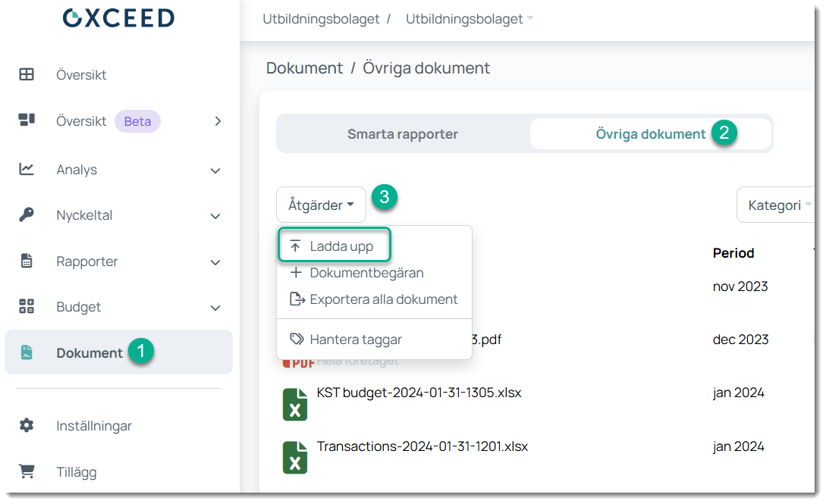Click the Rapporter document icon
Screen dimensions: 826x504
[27, 261]
